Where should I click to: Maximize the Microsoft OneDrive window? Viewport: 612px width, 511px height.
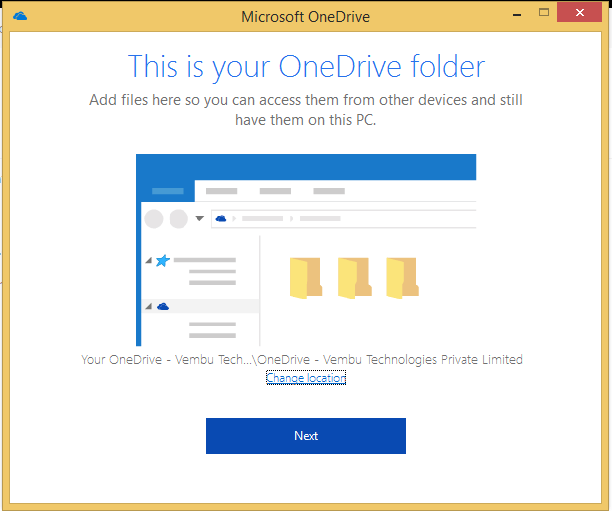click(544, 12)
